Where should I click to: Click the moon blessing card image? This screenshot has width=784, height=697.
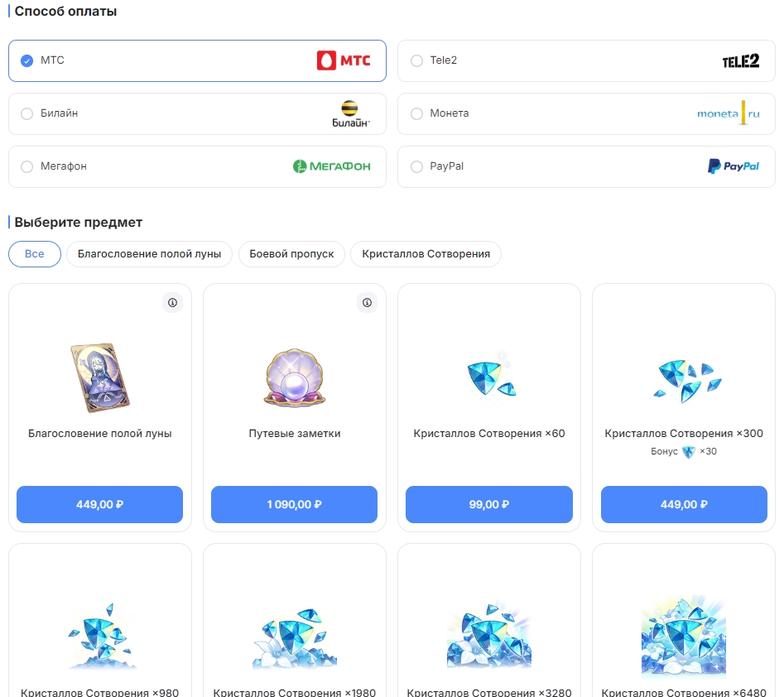pos(99,377)
